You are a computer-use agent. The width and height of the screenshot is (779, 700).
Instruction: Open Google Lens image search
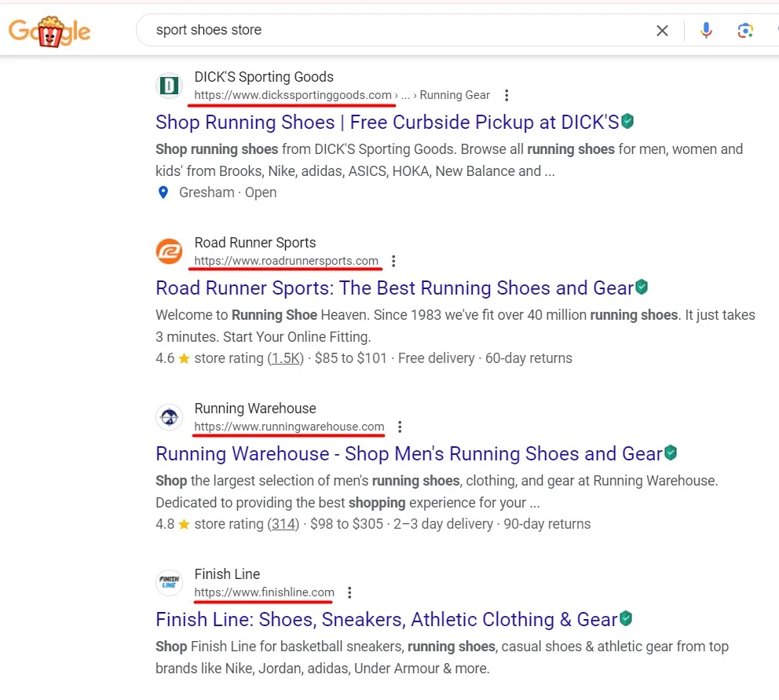(745, 31)
